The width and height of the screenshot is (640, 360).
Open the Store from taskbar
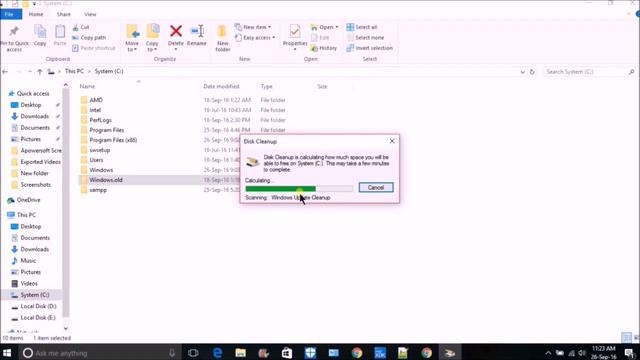point(287,353)
